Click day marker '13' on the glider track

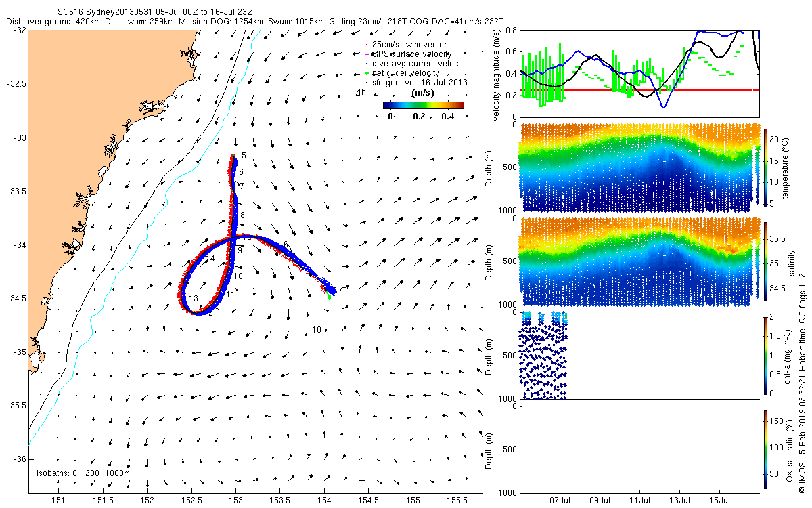[194, 299]
